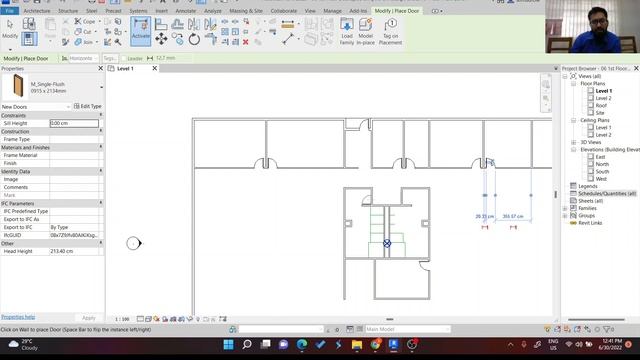Screen dimensions: 640x360
Task: Open the Main Model design options dropdown
Action: pyautogui.click(x=407, y=329)
